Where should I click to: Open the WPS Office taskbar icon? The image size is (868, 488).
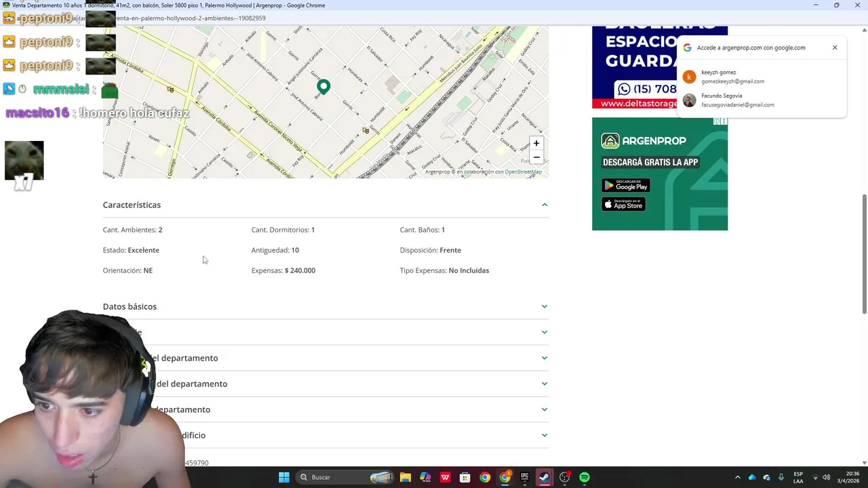pyautogui.click(x=445, y=477)
